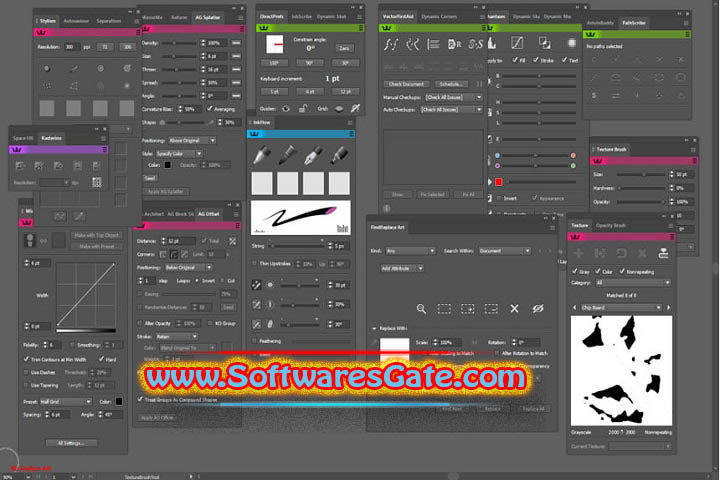
Task: Click the Schedule button in VectorFirstAid
Action: tap(451, 84)
